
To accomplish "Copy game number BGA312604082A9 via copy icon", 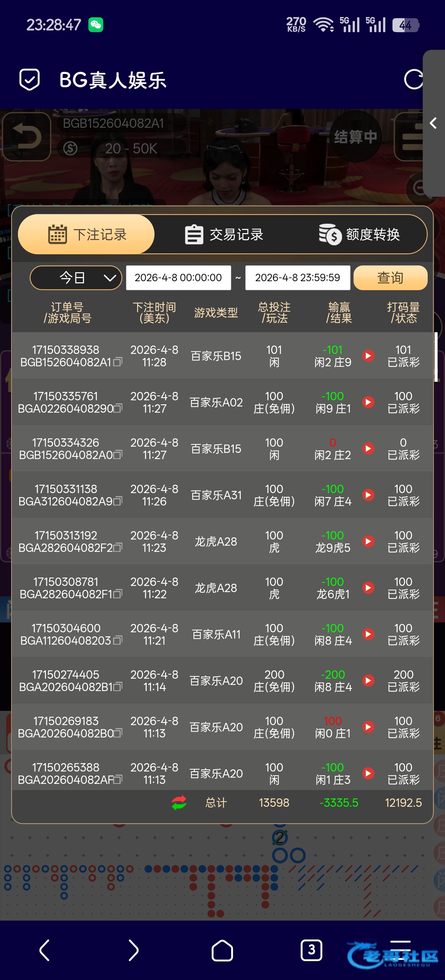I will [x=118, y=501].
